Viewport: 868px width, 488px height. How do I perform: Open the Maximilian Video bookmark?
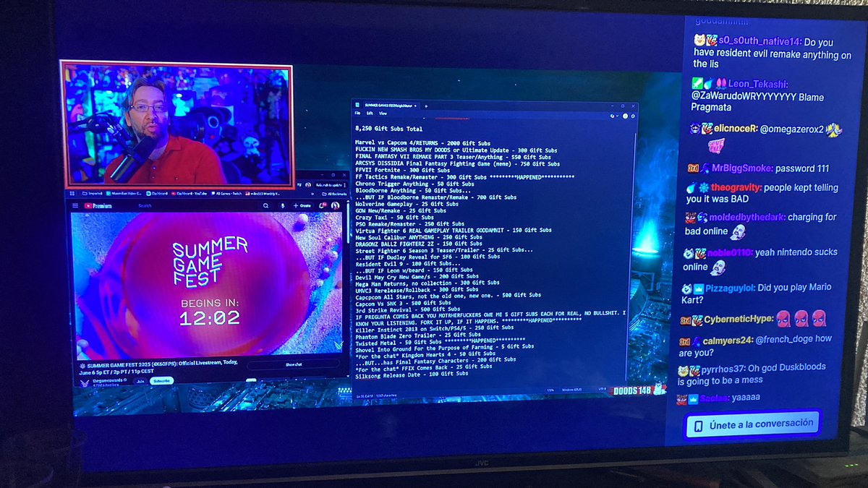pyautogui.click(x=124, y=194)
